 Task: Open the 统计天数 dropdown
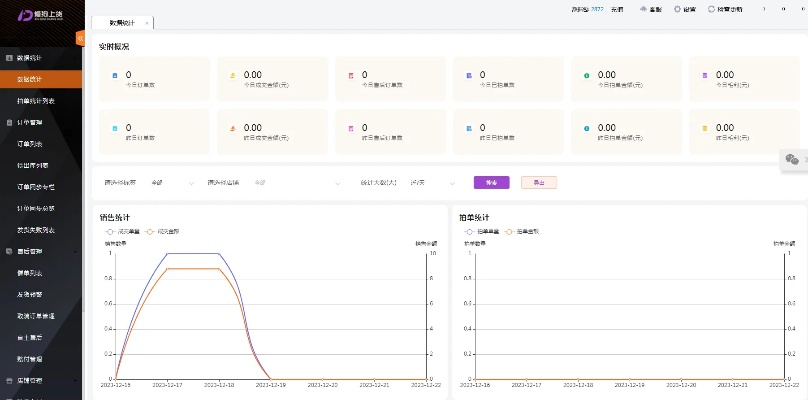[x=432, y=182]
